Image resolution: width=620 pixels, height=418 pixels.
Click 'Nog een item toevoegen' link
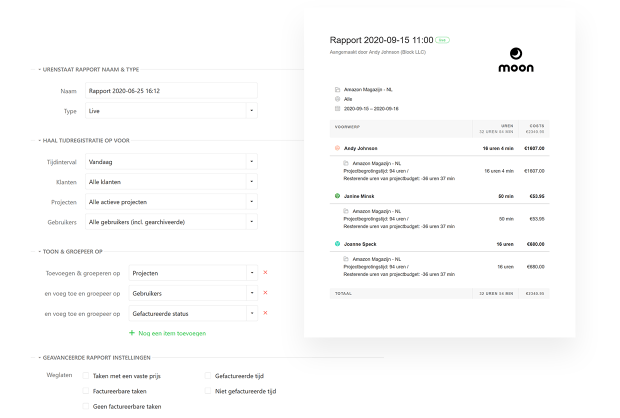click(170, 332)
